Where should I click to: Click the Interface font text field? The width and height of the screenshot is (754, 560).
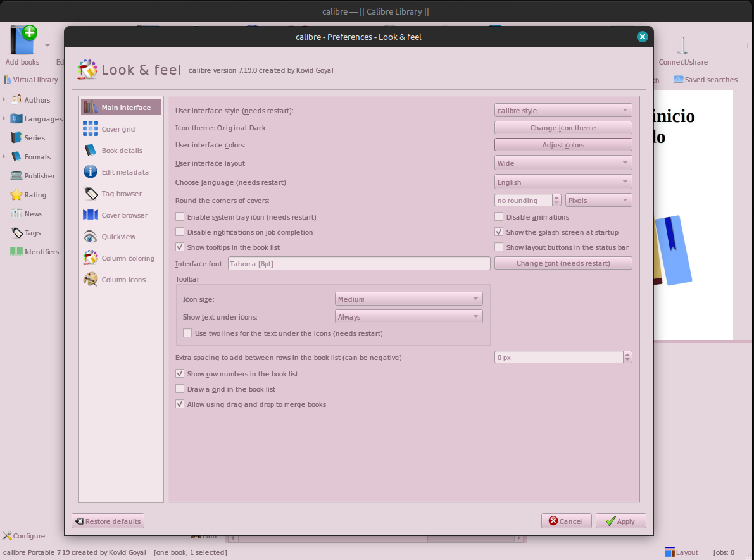359,263
